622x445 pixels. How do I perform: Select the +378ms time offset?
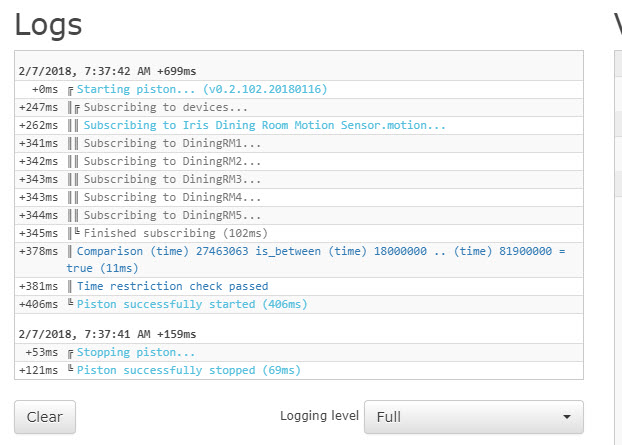click(x=38, y=251)
